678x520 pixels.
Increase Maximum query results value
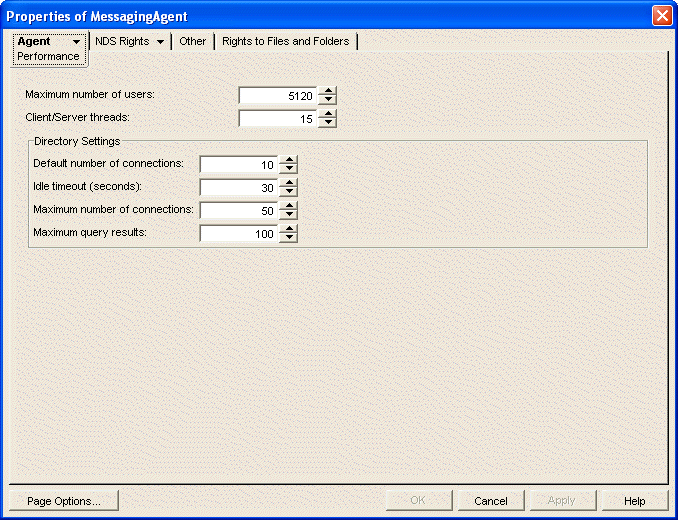point(288,229)
